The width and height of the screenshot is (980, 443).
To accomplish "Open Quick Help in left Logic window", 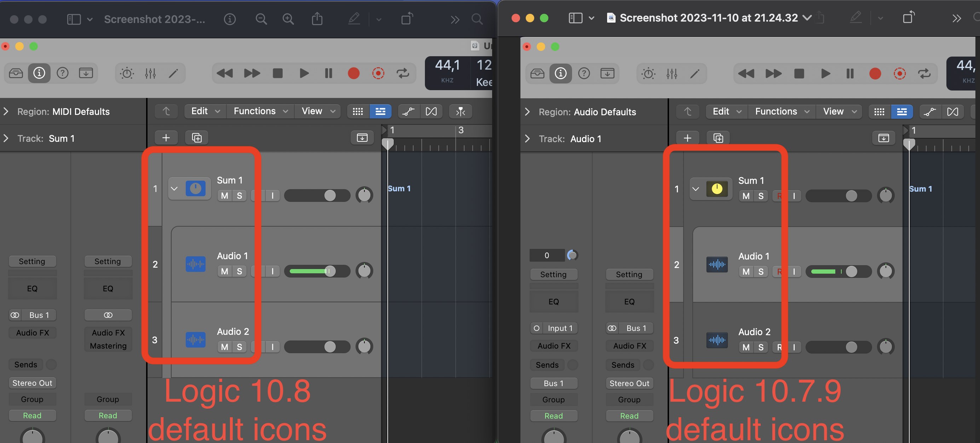I will click(62, 73).
